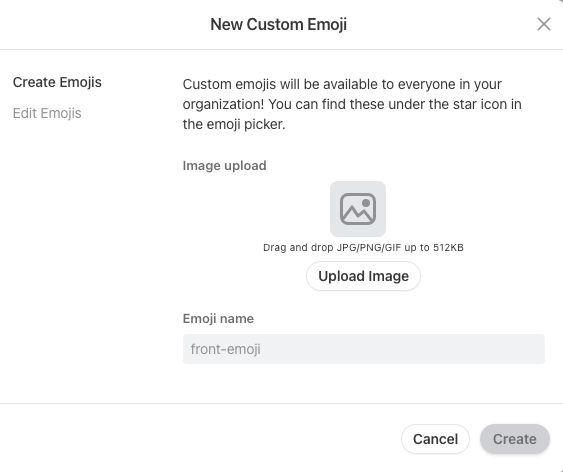
Task: Dismiss the dialog using the X icon
Action: coord(544,24)
